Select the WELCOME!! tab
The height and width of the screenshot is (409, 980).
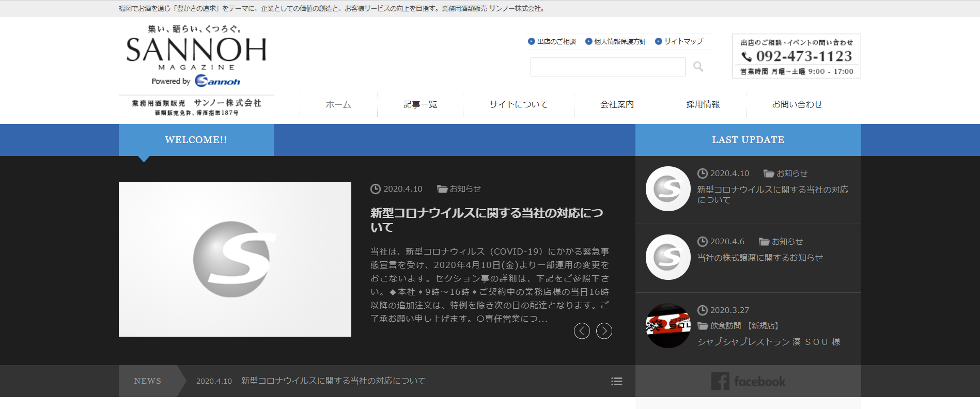click(x=196, y=140)
